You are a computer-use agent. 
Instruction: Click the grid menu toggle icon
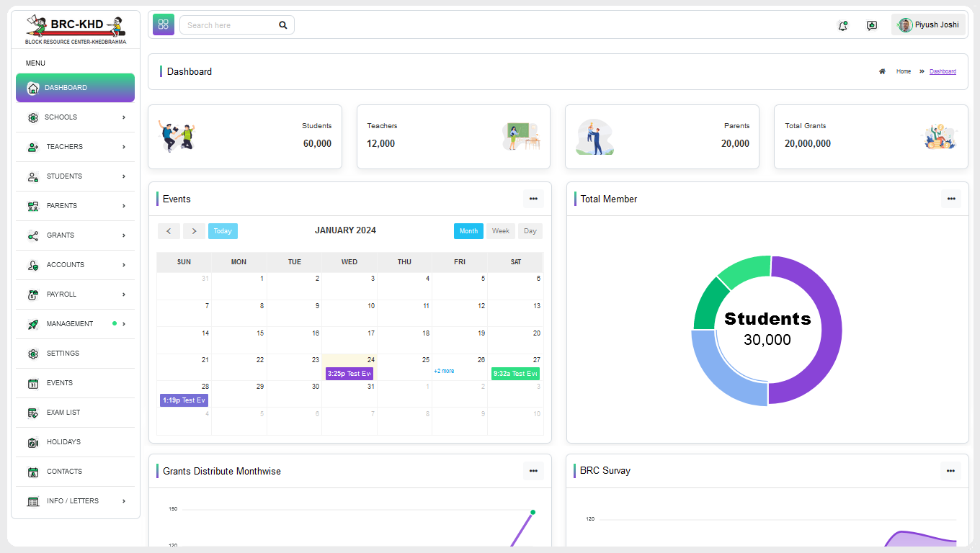coord(164,24)
